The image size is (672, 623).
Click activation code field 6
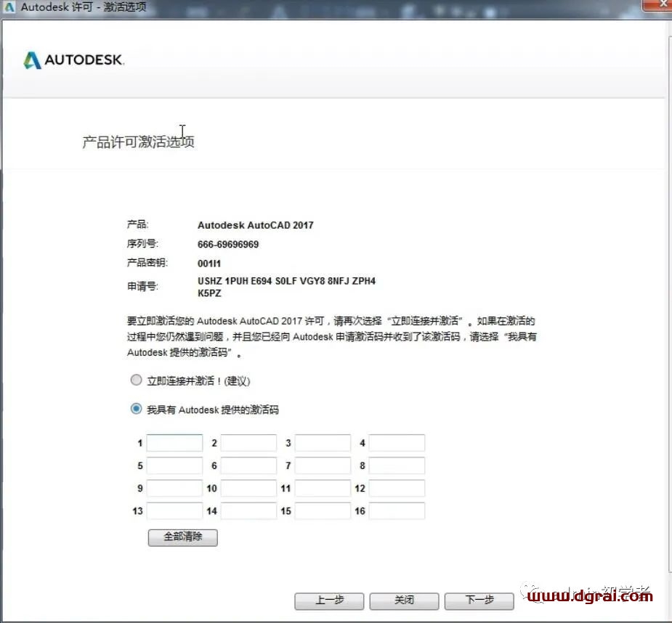248,465
